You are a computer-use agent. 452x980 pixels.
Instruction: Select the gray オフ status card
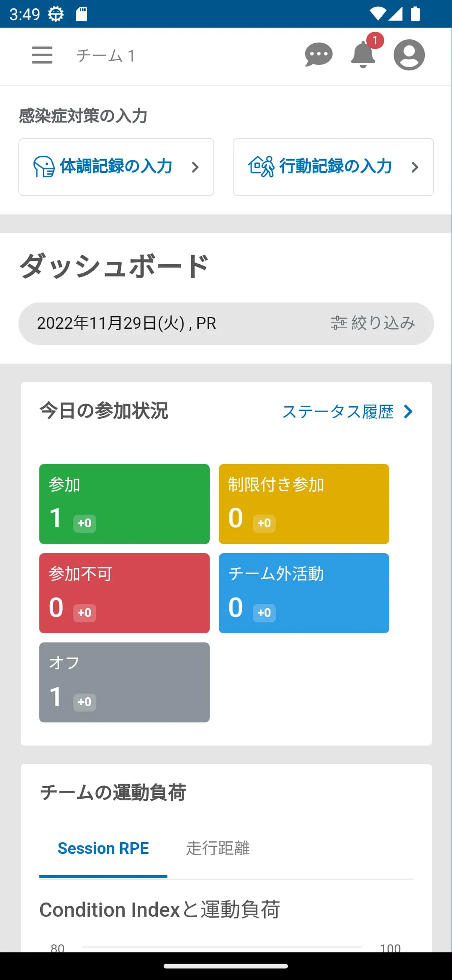(x=124, y=683)
